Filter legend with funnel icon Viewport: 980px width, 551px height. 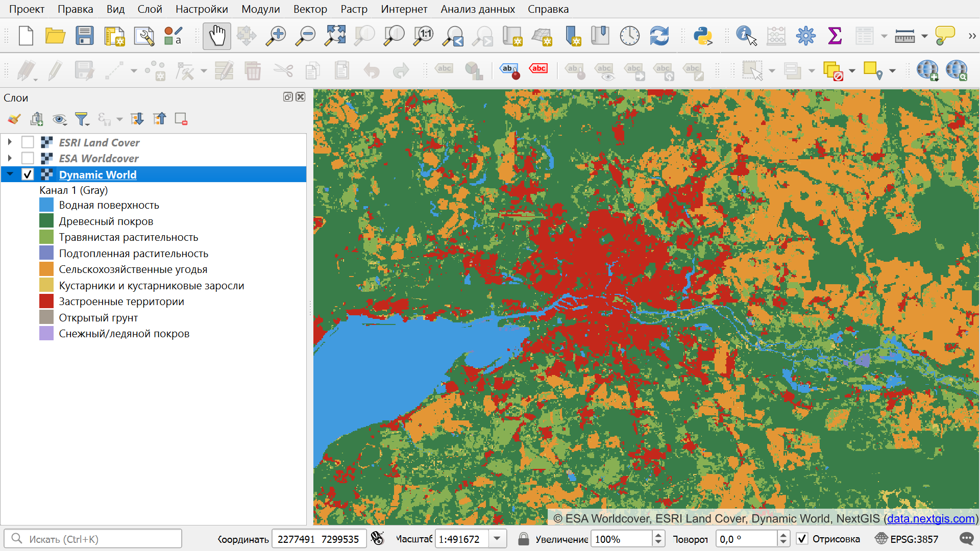82,119
